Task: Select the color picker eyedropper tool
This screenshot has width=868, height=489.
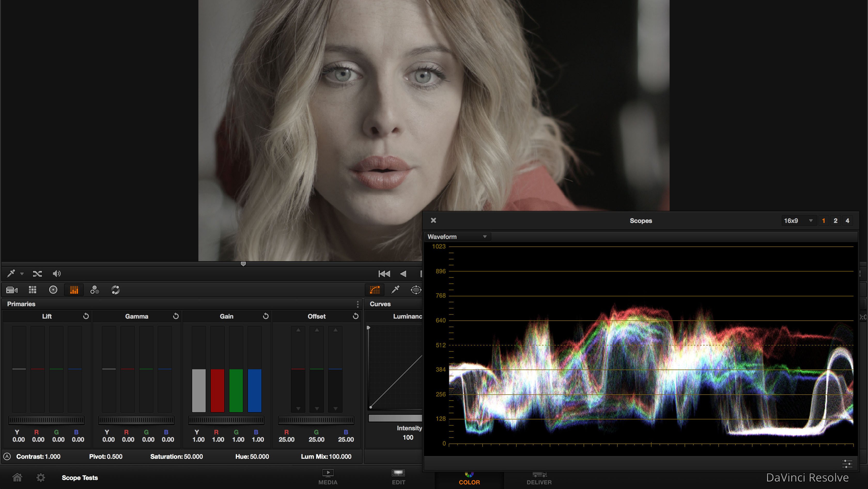Action: (x=11, y=273)
